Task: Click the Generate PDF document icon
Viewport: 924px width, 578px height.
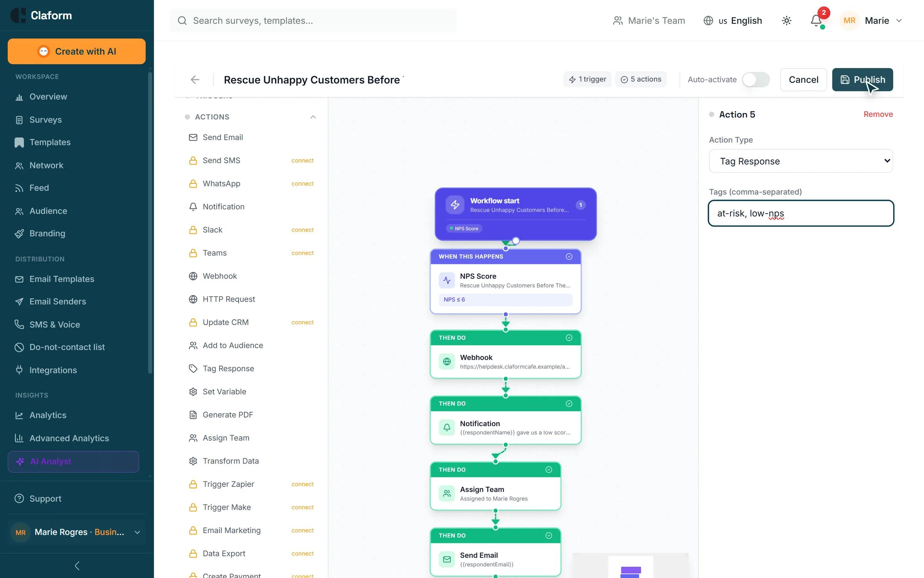Action: click(x=193, y=415)
